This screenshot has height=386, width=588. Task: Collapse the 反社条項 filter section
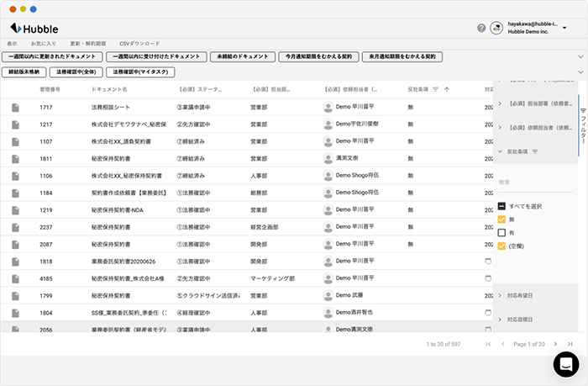coord(501,151)
